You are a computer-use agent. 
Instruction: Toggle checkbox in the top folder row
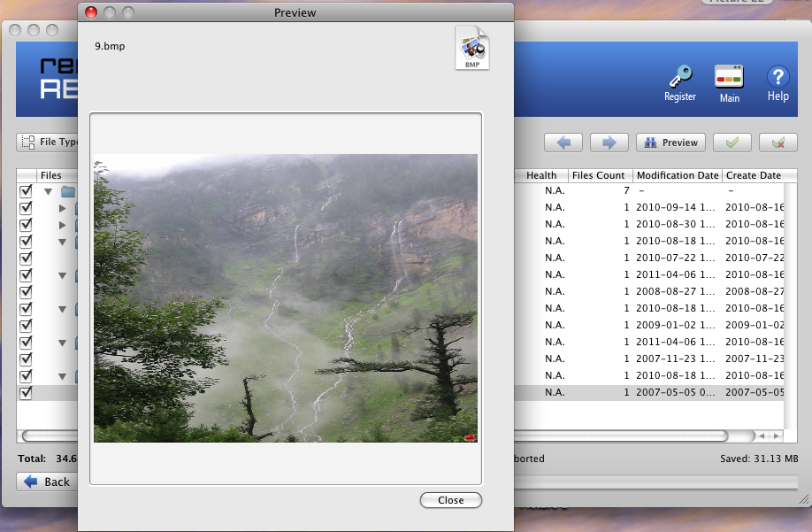[26, 191]
